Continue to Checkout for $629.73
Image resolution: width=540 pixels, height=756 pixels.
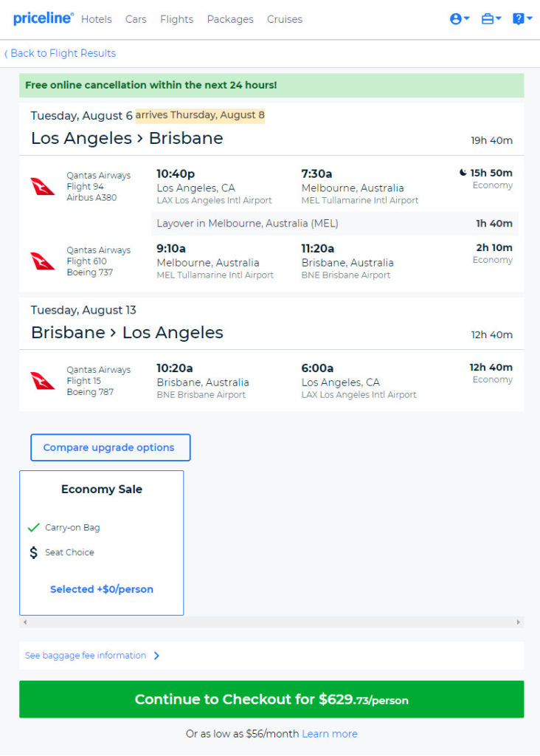pyautogui.click(x=271, y=699)
